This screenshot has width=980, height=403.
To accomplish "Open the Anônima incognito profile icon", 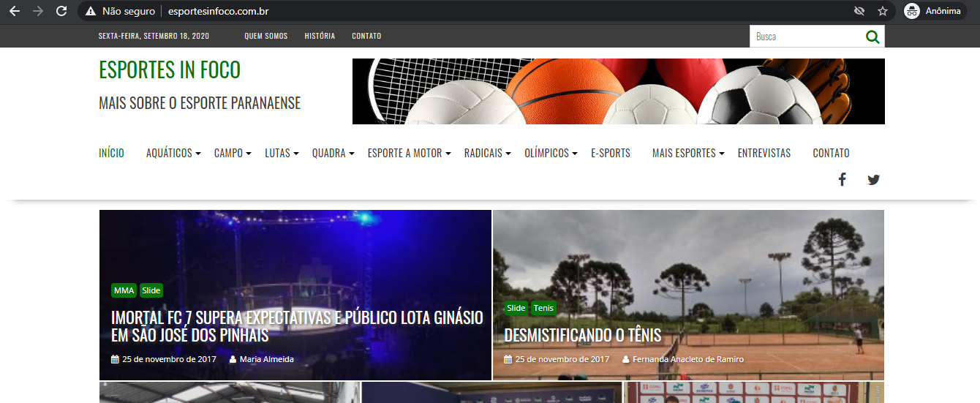I will [x=912, y=11].
